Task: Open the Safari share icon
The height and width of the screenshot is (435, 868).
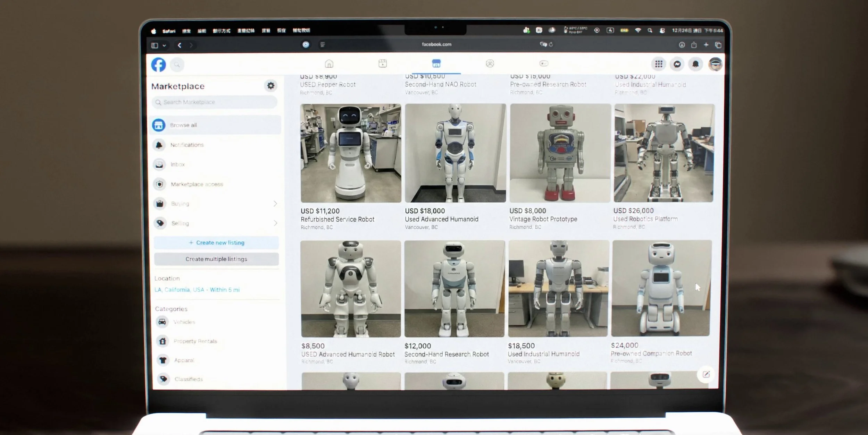Action: click(694, 45)
